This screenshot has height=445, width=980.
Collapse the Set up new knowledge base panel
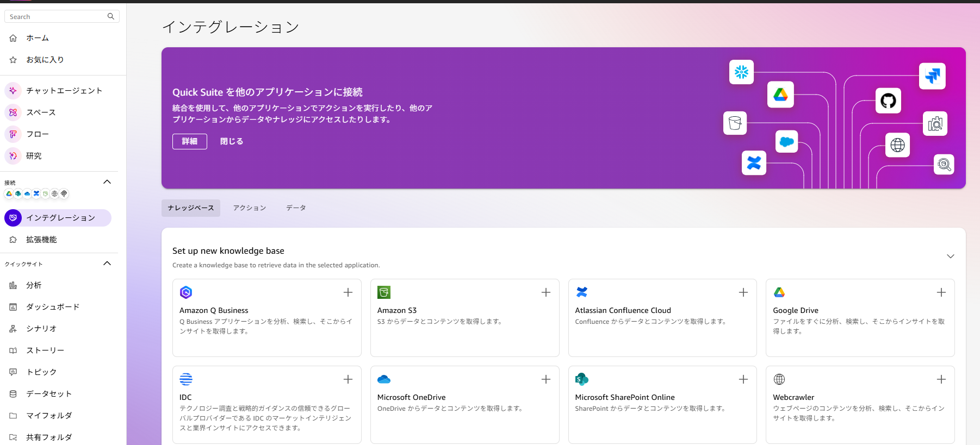point(951,256)
